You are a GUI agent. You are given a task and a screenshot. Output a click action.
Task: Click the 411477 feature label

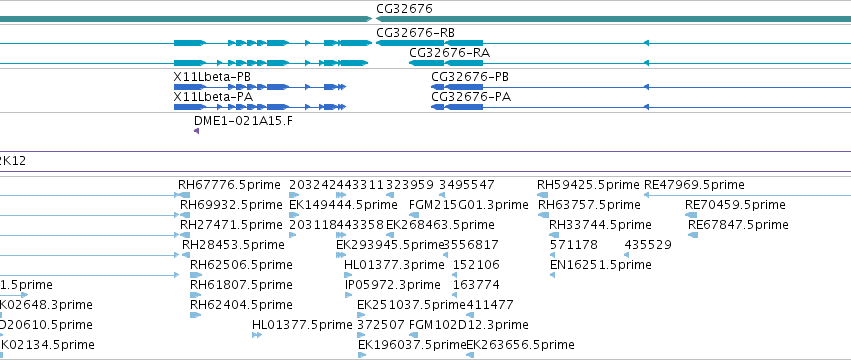click(x=490, y=305)
